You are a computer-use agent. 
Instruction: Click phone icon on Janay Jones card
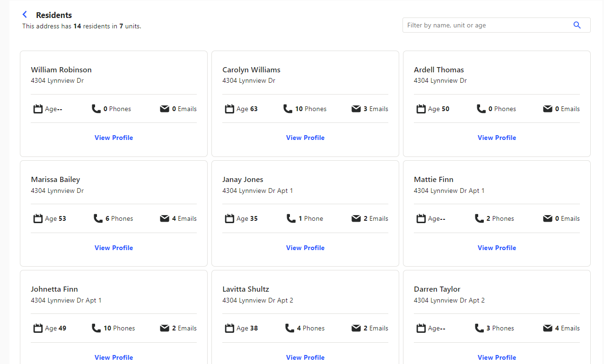pos(291,218)
